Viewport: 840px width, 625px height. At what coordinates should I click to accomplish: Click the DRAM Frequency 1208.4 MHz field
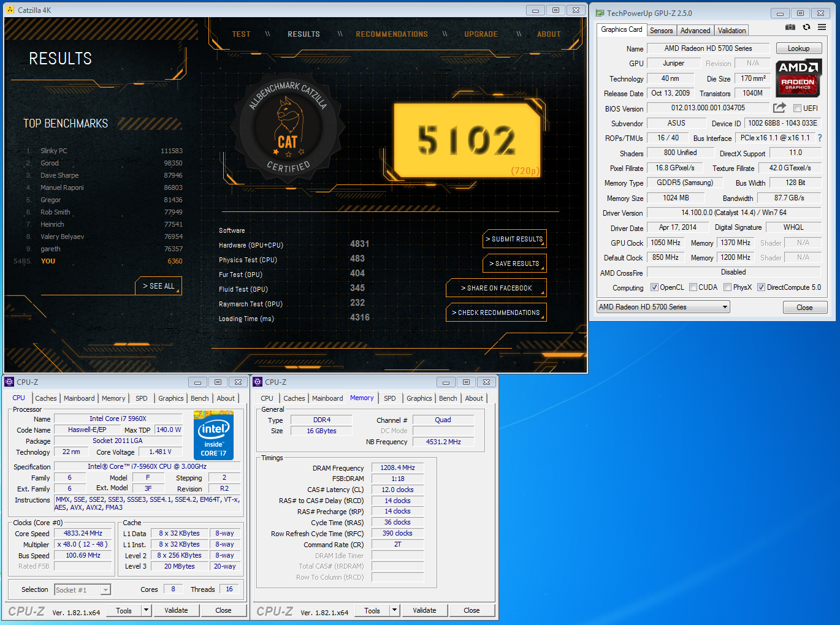pos(397,468)
